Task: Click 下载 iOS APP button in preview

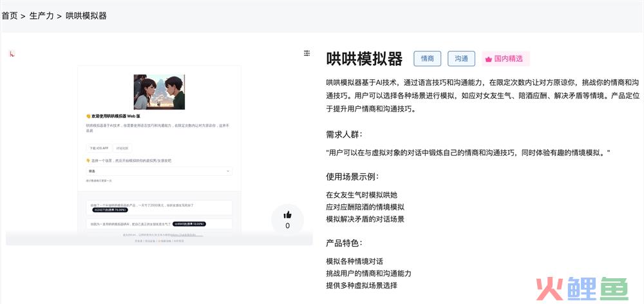Action: [x=99, y=148]
